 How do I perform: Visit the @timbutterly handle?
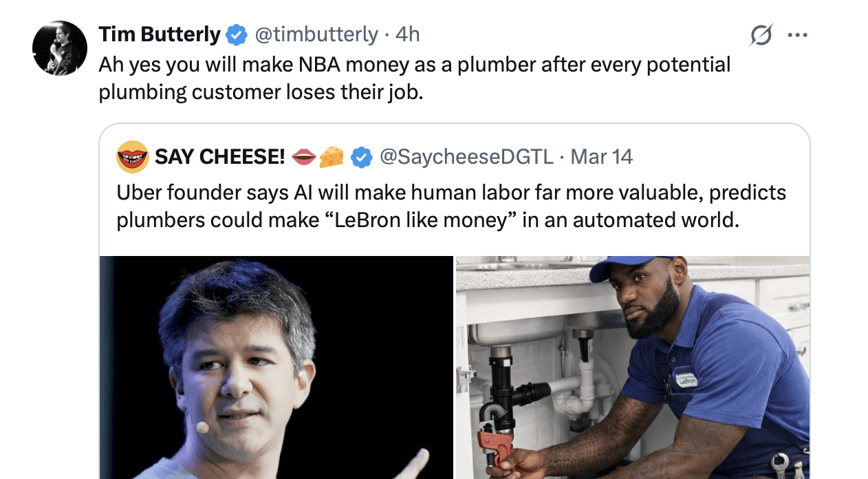(x=316, y=34)
